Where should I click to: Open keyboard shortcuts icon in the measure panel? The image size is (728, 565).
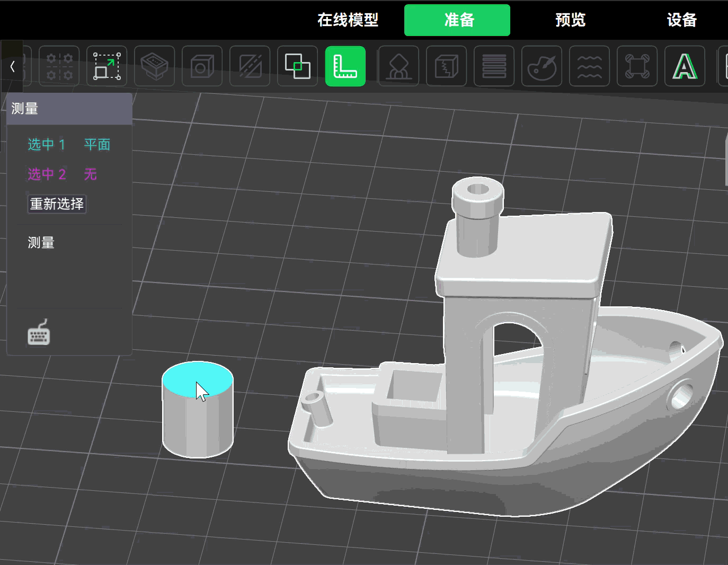pos(39,332)
